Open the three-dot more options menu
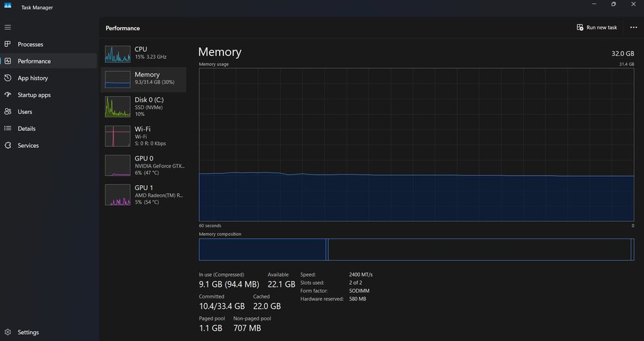Screen dimensions: 644x341 click(x=633, y=27)
